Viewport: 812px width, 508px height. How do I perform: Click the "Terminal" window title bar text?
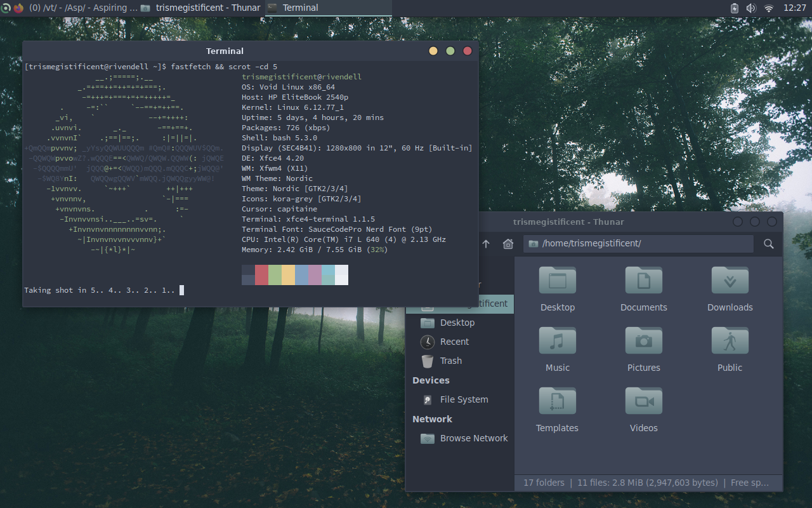click(225, 51)
